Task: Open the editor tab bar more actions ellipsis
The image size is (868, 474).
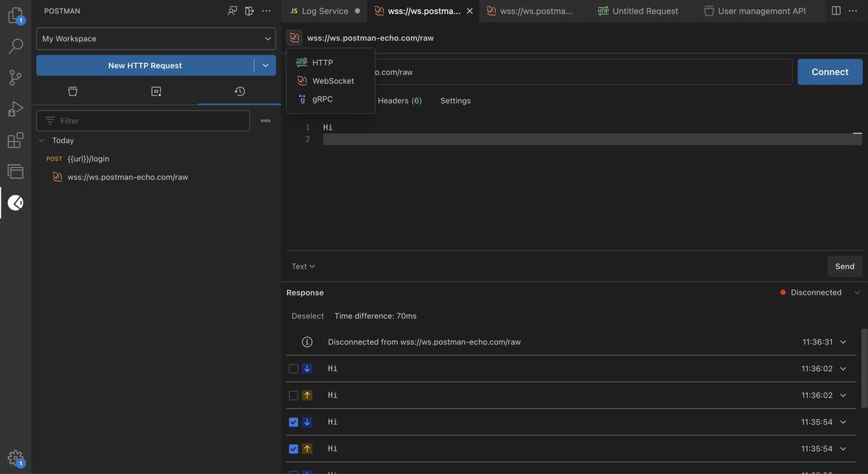Action: pyautogui.click(x=854, y=11)
